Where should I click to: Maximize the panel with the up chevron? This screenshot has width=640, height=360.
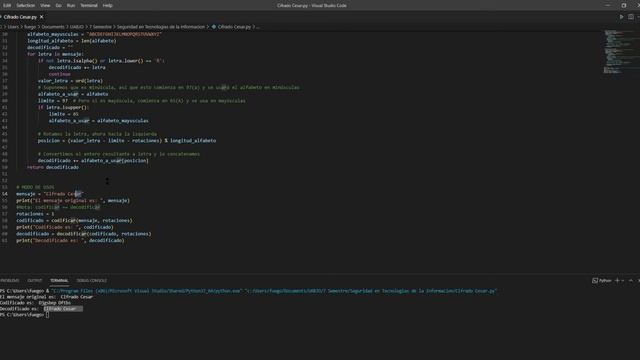[x=631, y=281]
